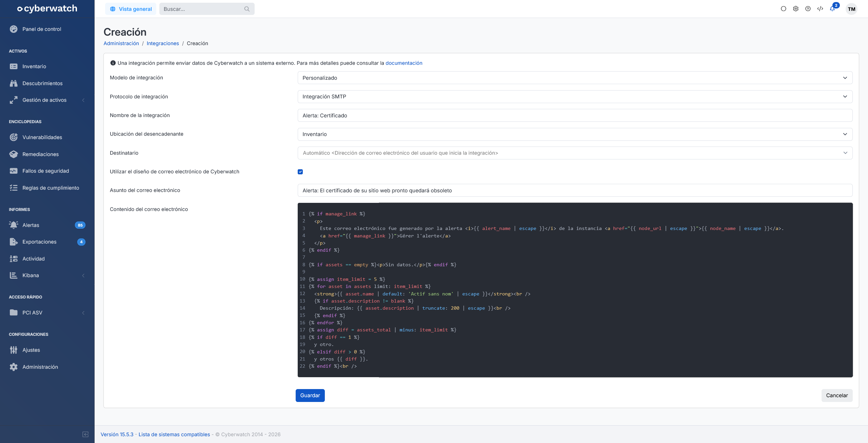Follow the documentación link
868x443 pixels.
[404, 63]
